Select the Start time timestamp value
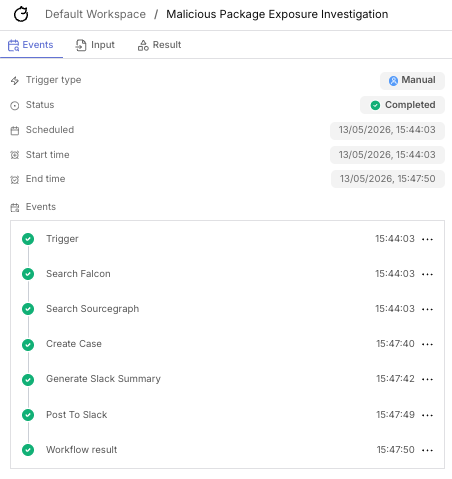This screenshot has width=452, height=479. click(x=387, y=155)
